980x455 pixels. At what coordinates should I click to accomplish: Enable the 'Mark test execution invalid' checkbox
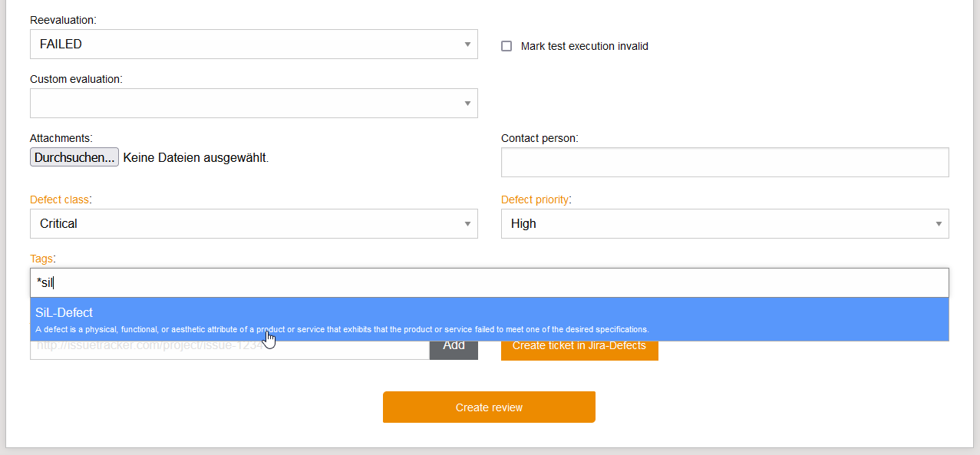[x=506, y=46]
